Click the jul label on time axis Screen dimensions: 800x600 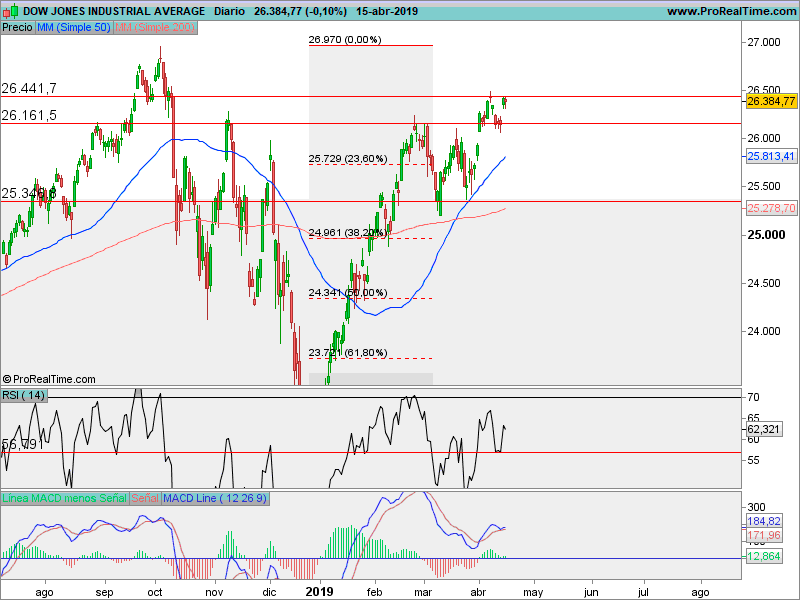pyautogui.click(x=643, y=592)
